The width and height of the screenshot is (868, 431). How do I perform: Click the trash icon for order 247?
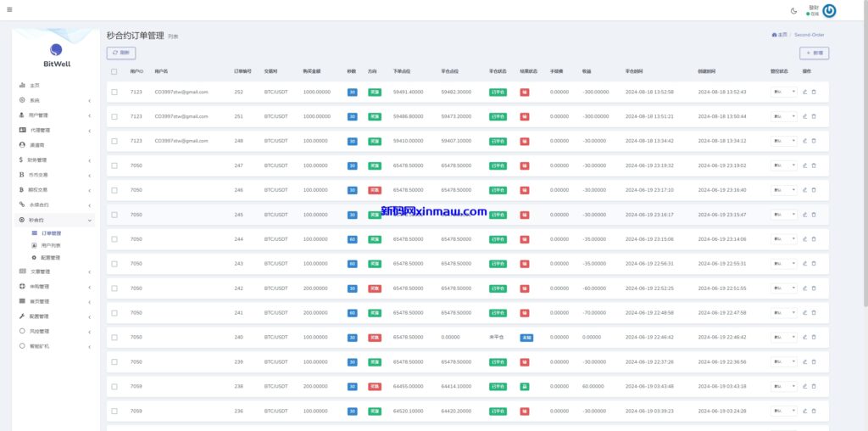point(814,165)
